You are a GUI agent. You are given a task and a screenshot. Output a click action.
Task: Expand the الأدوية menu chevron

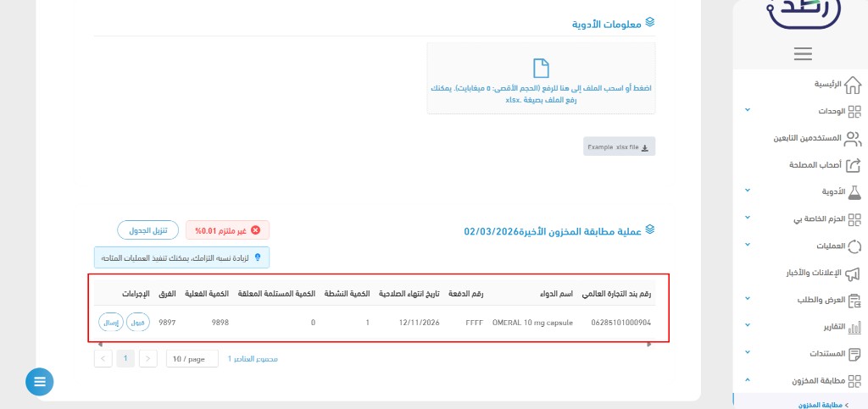748,191
